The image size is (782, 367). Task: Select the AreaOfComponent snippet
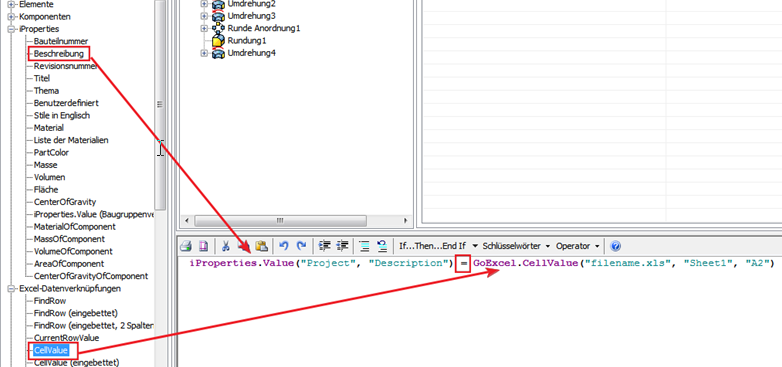69,264
